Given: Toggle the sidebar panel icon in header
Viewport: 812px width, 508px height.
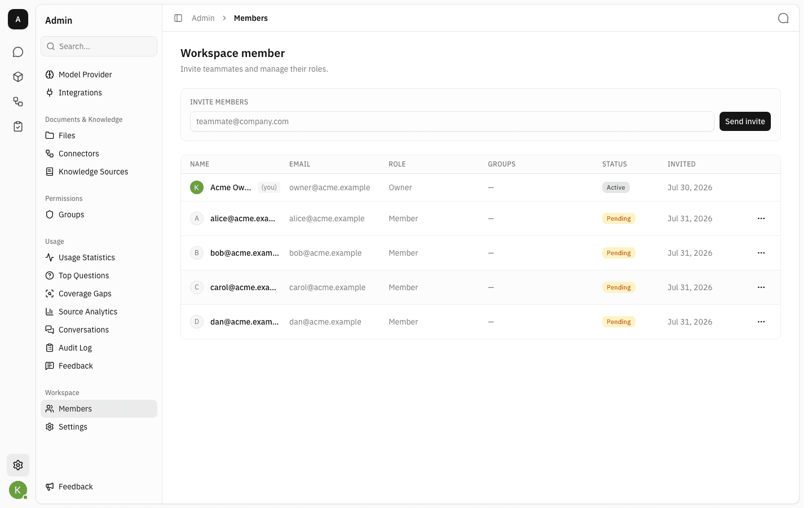Looking at the screenshot, I should [x=178, y=18].
